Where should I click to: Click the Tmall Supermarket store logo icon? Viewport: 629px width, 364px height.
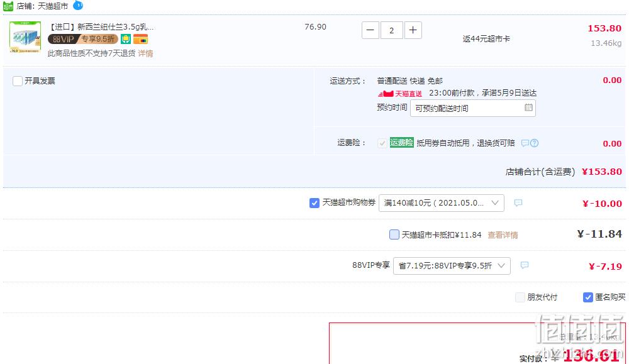(8, 6)
